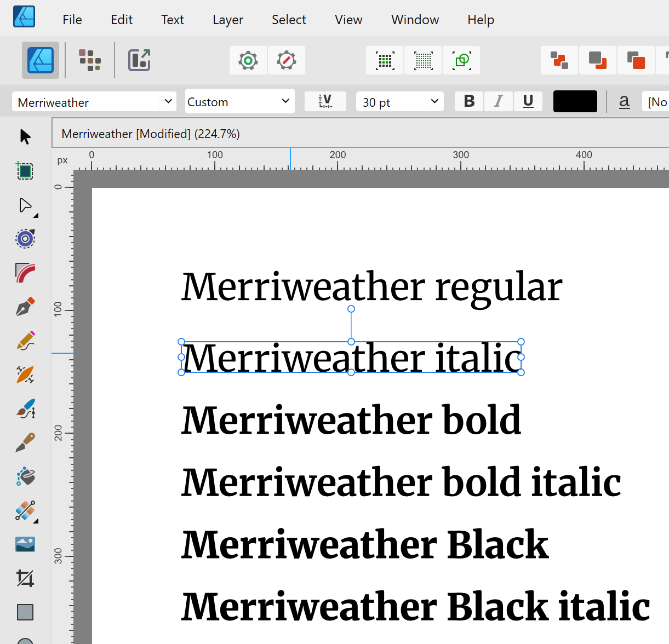Select the Move tool arrow

pos(25,136)
